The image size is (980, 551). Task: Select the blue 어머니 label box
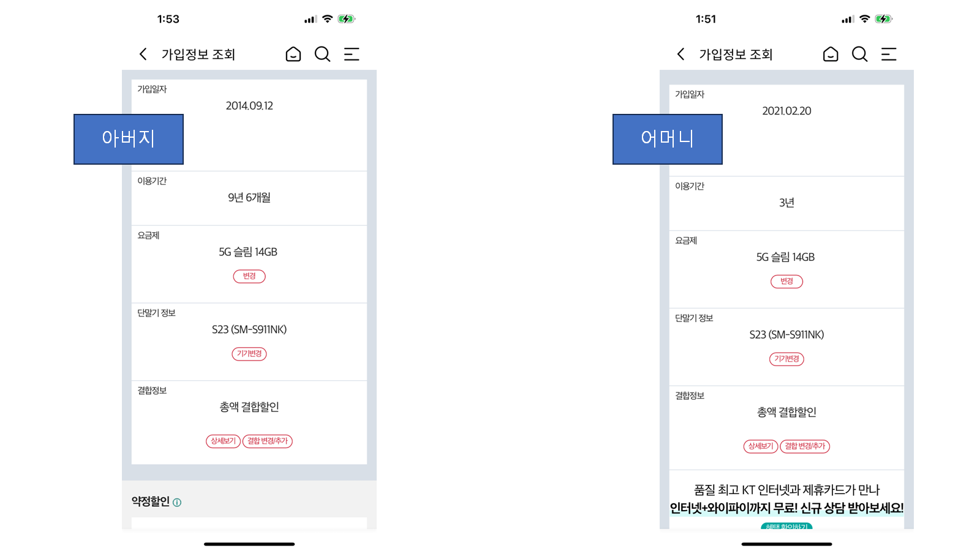click(x=668, y=139)
